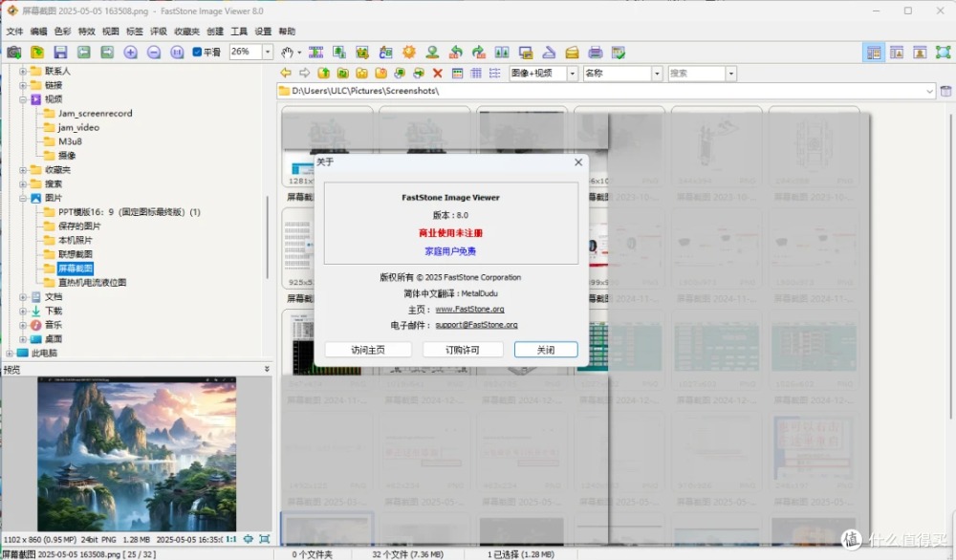Expand the 收藏夹 folder tree node

point(23,170)
